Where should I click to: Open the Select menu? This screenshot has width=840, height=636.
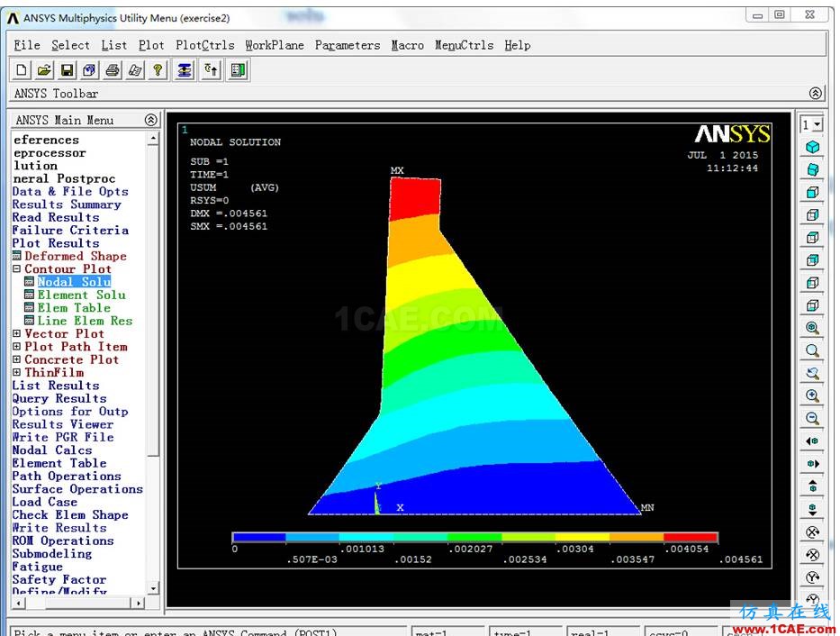click(x=71, y=46)
